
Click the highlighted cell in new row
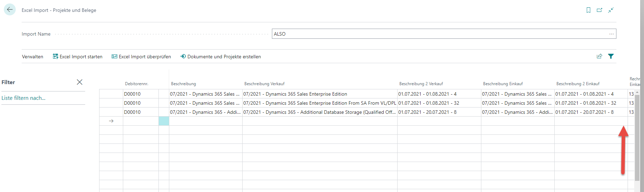(x=164, y=121)
